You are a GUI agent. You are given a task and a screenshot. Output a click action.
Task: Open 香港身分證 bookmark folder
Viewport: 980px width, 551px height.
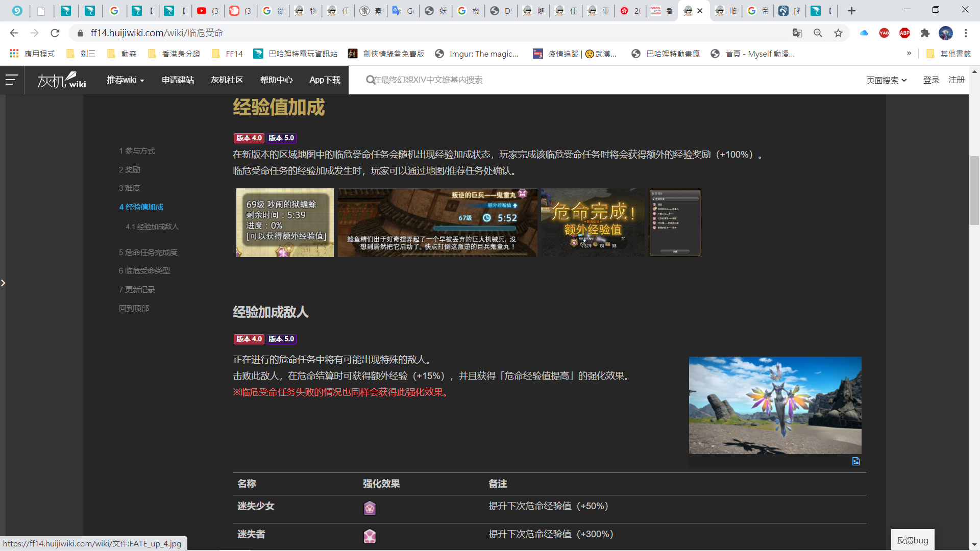(174, 54)
